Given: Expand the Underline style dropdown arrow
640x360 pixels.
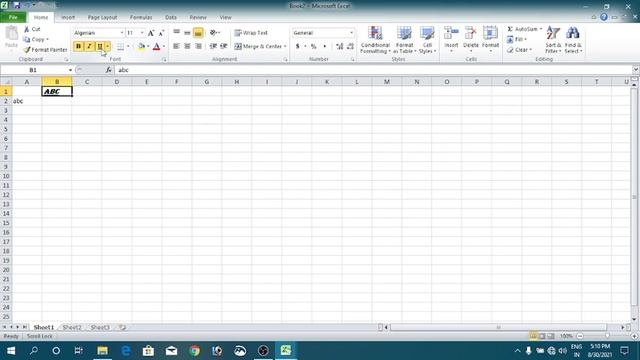Looking at the screenshot, I should click(108, 47).
